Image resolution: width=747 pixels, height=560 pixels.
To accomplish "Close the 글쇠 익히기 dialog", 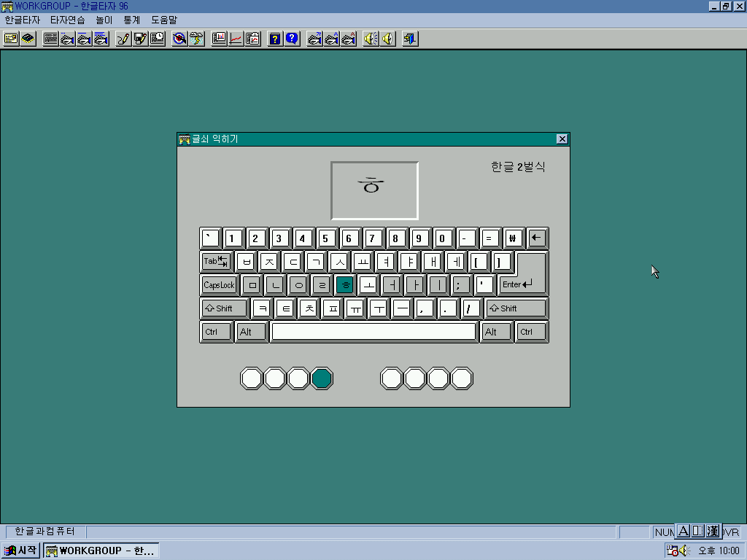I will click(x=562, y=139).
